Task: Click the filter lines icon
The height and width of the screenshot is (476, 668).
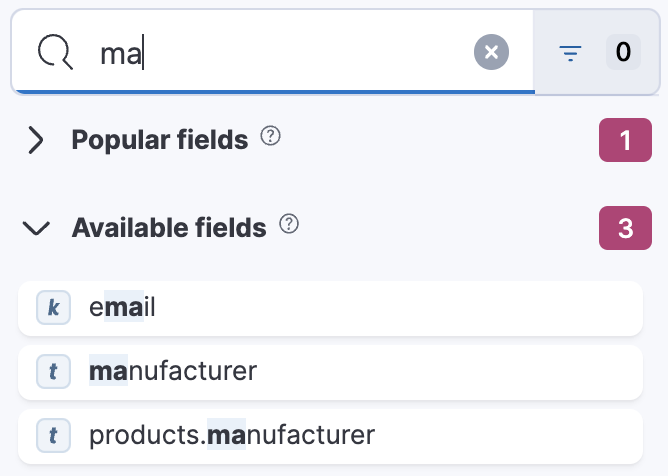Action: [x=571, y=53]
